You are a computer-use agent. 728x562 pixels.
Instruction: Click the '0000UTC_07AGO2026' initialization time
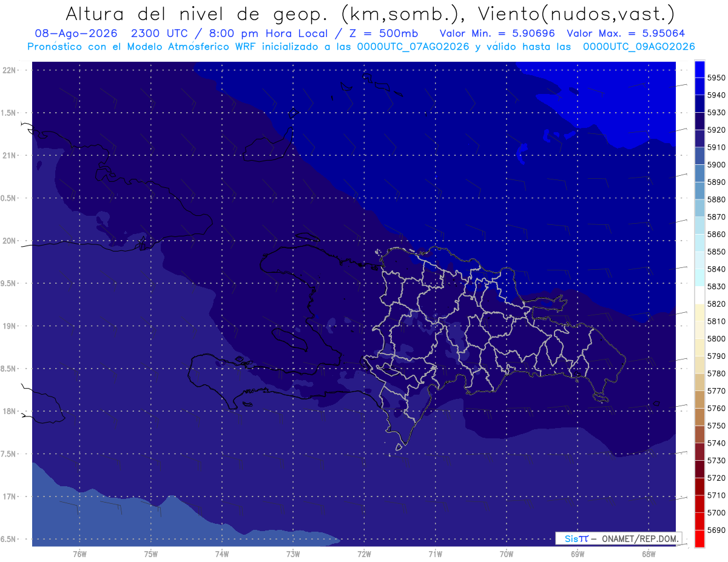coord(413,47)
